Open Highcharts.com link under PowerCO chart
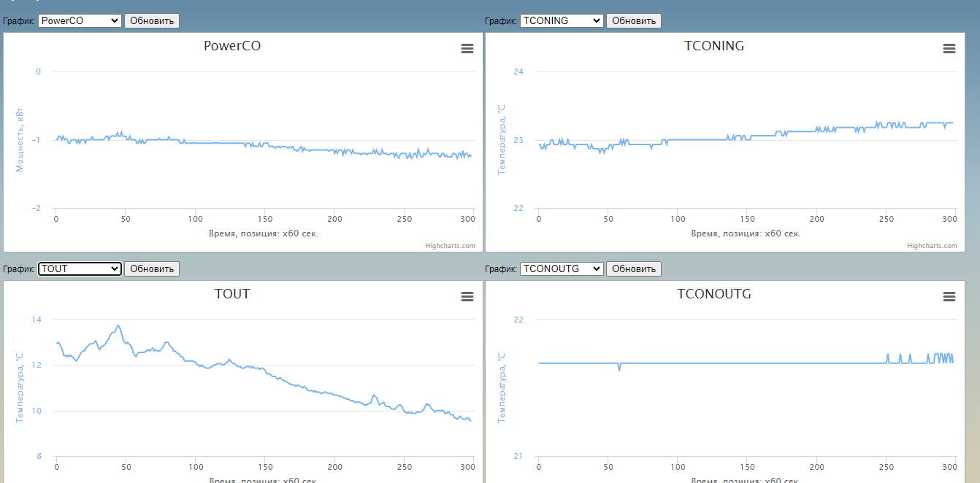 click(x=451, y=246)
